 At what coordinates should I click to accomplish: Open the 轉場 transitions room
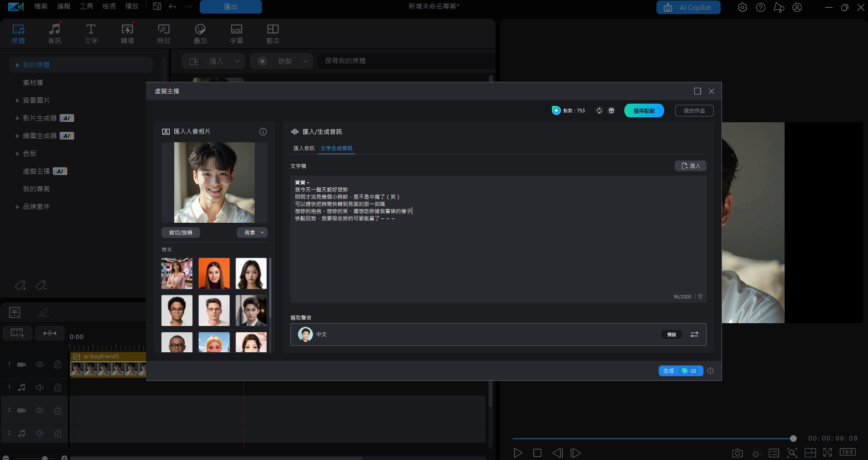point(127,34)
